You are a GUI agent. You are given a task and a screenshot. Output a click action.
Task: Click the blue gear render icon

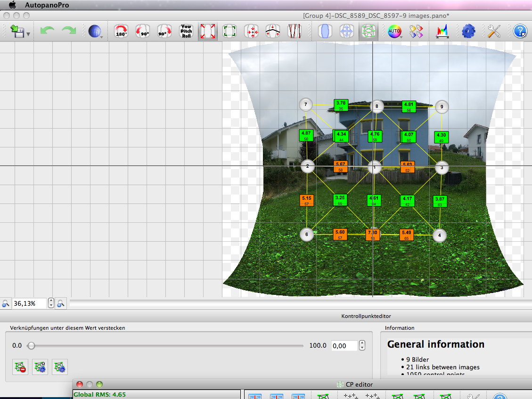click(x=468, y=32)
